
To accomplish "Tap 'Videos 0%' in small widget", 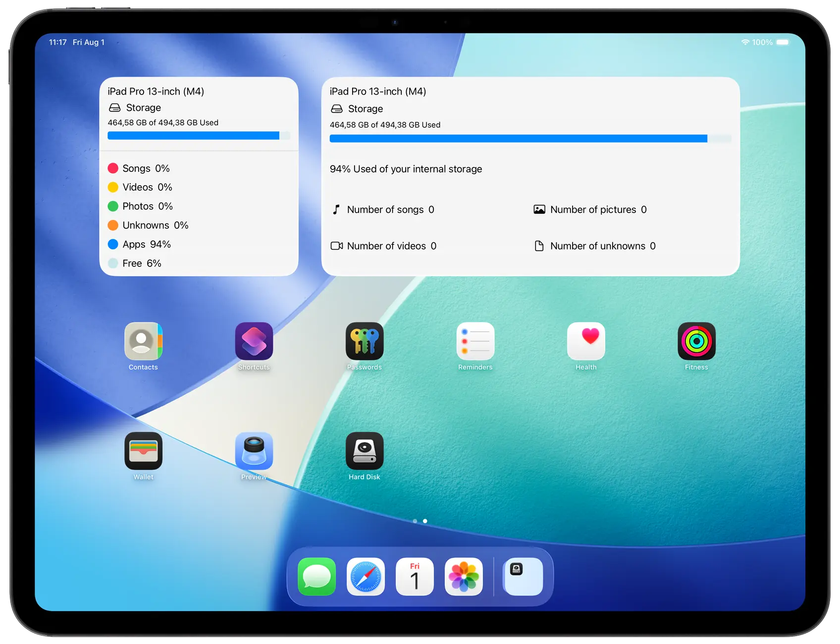I will coord(147,187).
